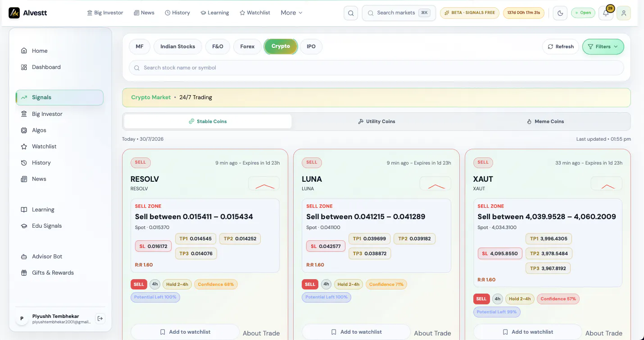Open Watchlist in sidebar
This screenshot has height=340, width=644.
[x=59, y=147]
